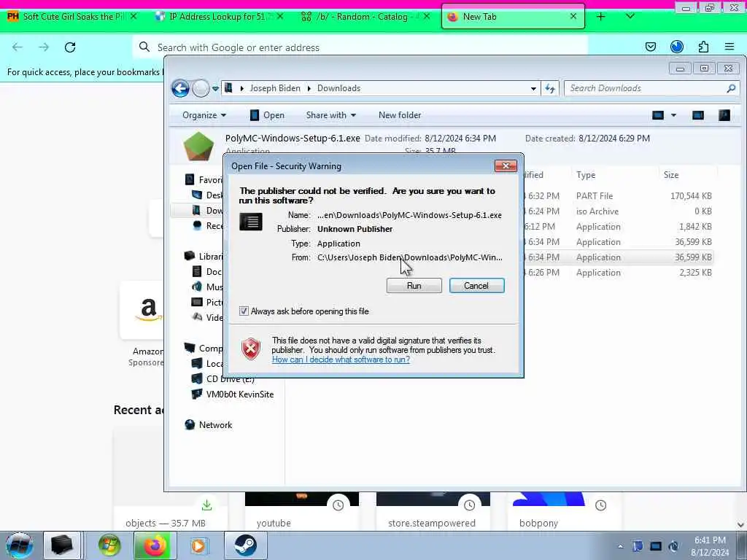Click Save to Pocket icon
The image size is (747, 560).
click(x=651, y=47)
